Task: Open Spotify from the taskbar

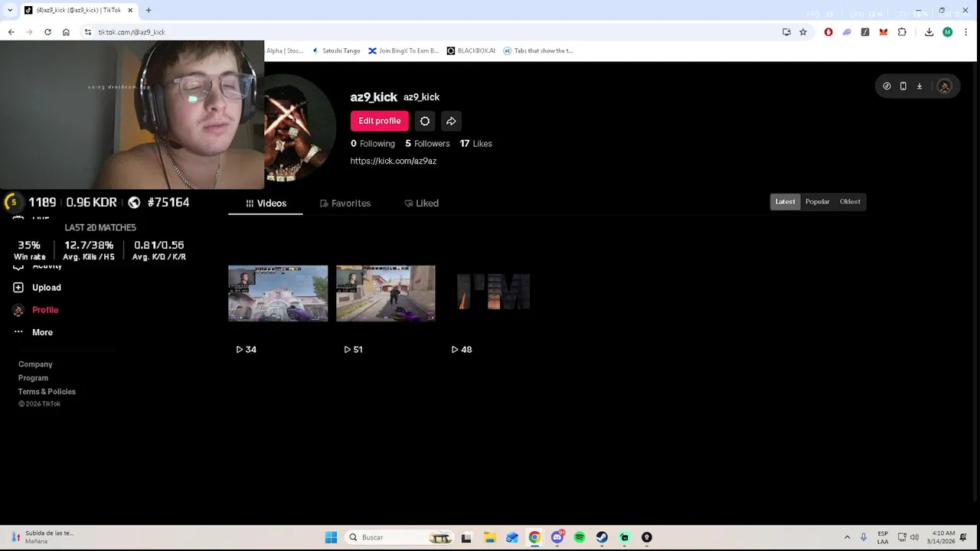Action: point(580,537)
